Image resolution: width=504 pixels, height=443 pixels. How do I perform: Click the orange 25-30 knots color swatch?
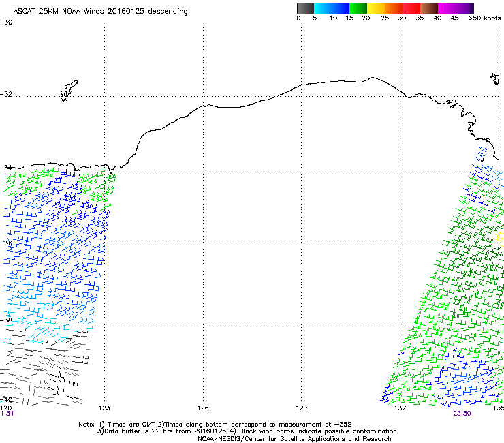394,8
